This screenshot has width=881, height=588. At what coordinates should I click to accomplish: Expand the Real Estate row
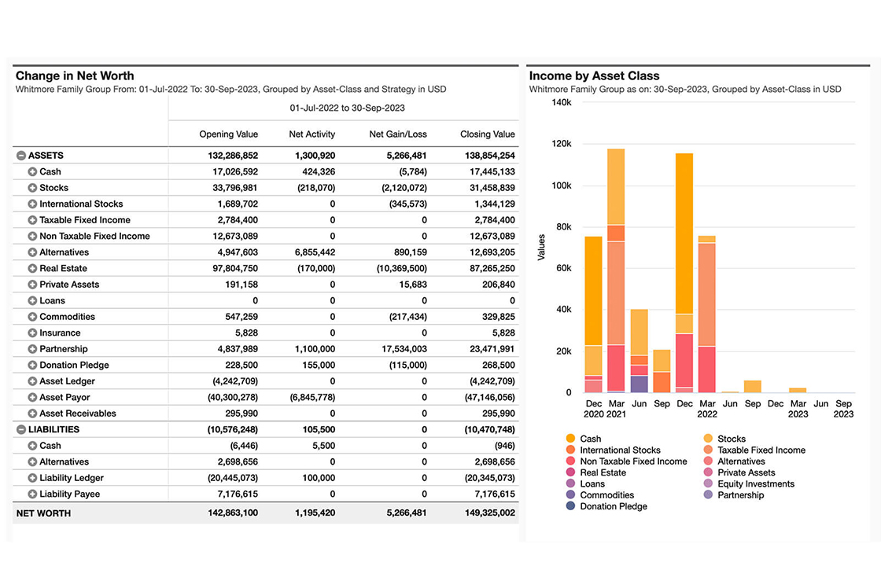[x=32, y=269]
